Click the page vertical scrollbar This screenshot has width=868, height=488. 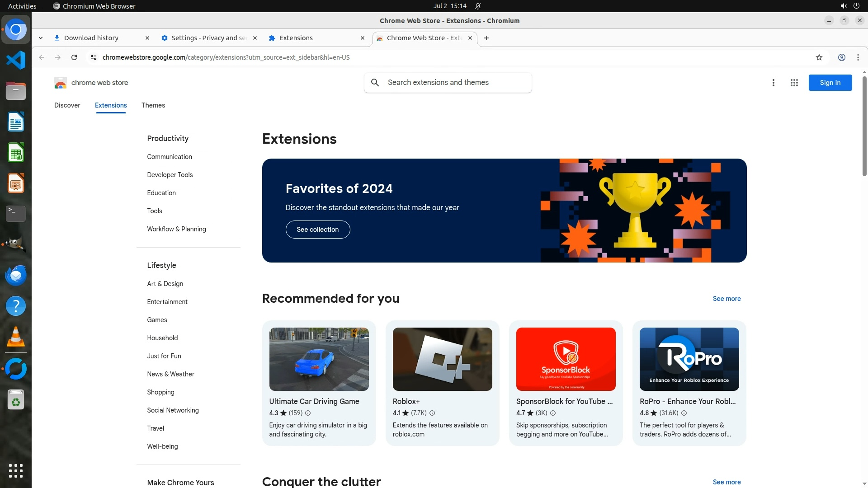[864, 127]
